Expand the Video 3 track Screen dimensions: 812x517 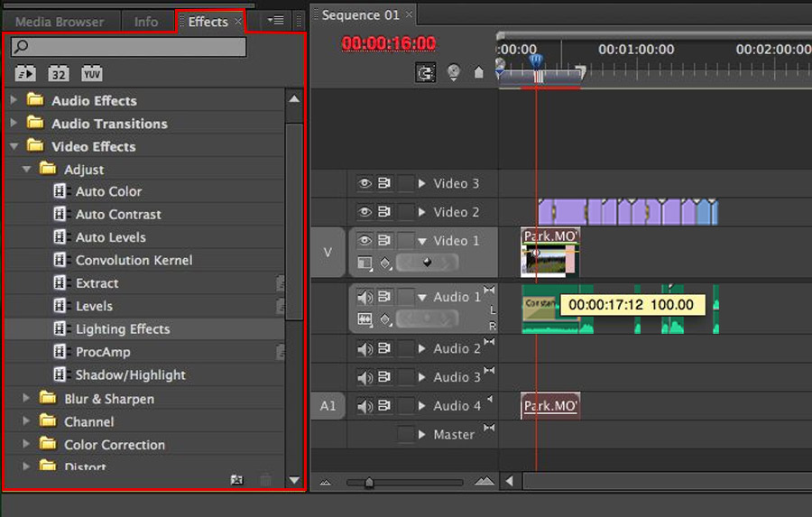pyautogui.click(x=422, y=183)
